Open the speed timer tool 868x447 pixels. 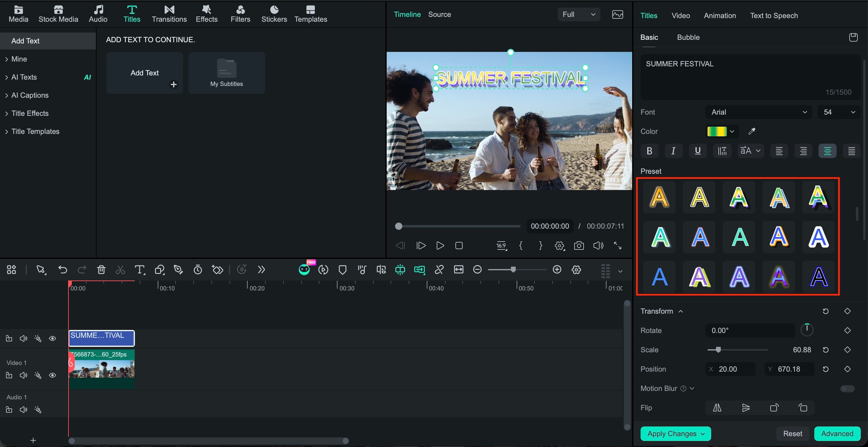pos(198,270)
